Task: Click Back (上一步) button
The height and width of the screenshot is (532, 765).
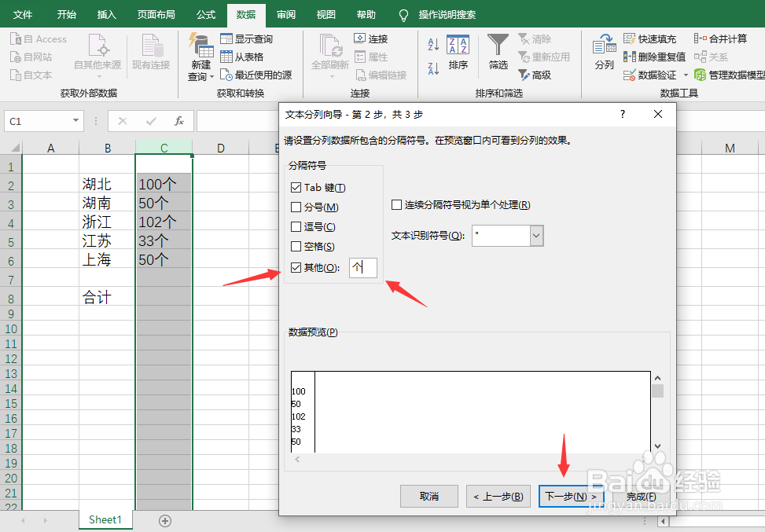Action: [498, 497]
